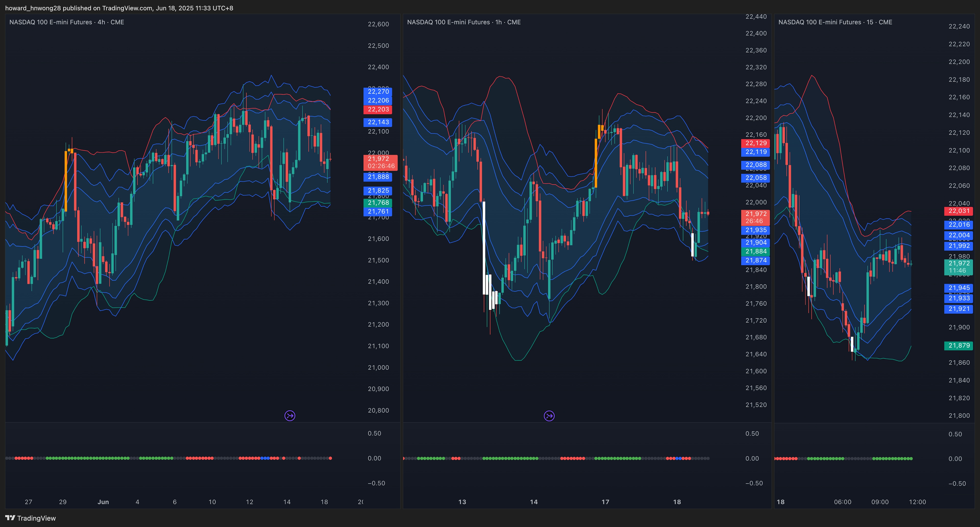Click the NASDAQ 100 E-mini Futures 1h chart title
The width and height of the screenshot is (980, 527).
pos(464,22)
